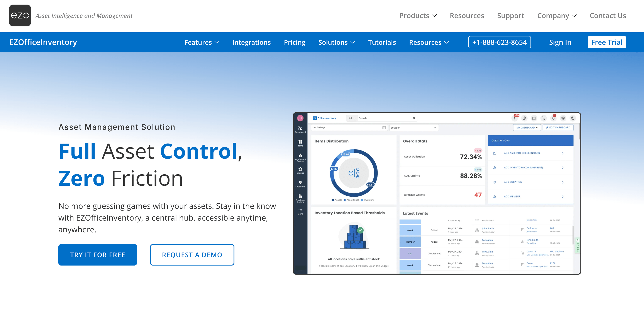644x312 pixels.
Task: Click the chevron on the Add Location row
Action: click(563, 182)
